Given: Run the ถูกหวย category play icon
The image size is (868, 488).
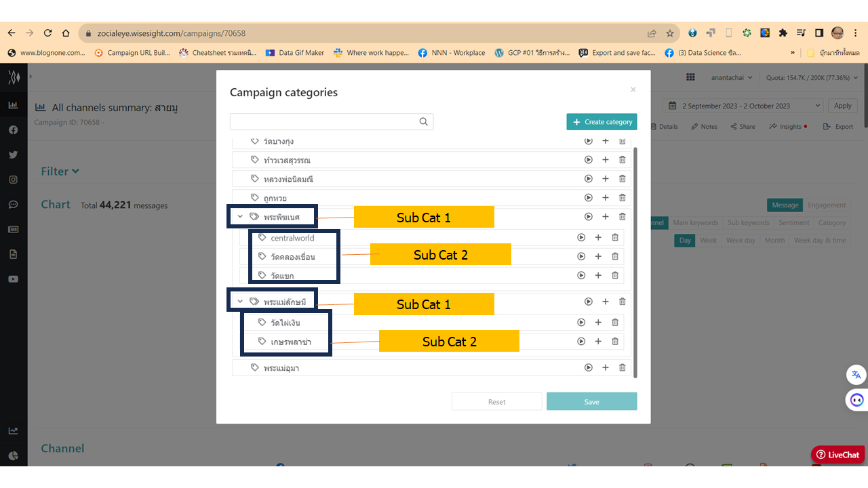Looking at the screenshot, I should pyautogui.click(x=589, y=198).
